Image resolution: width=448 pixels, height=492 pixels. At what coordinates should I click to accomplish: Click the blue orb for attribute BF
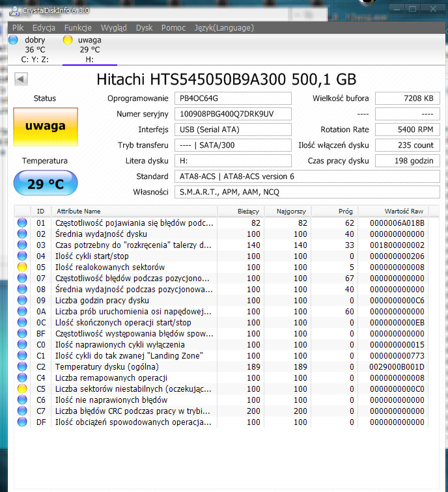coord(22,333)
